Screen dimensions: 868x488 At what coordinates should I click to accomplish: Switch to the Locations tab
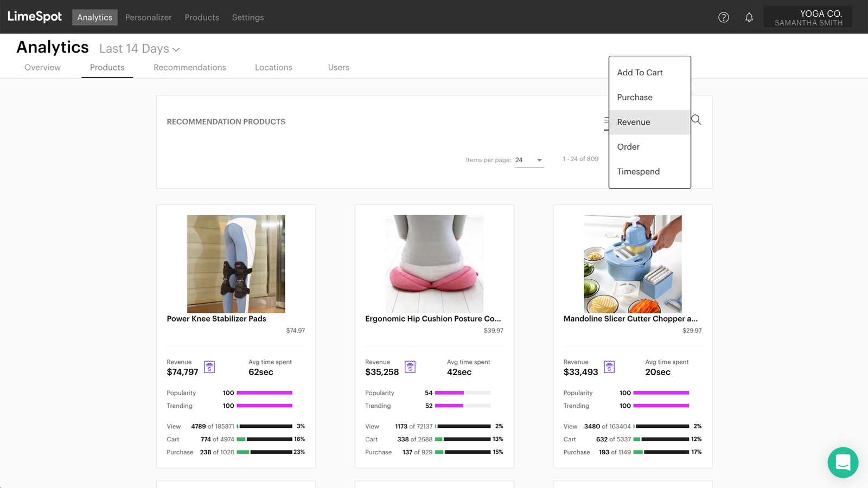(273, 68)
